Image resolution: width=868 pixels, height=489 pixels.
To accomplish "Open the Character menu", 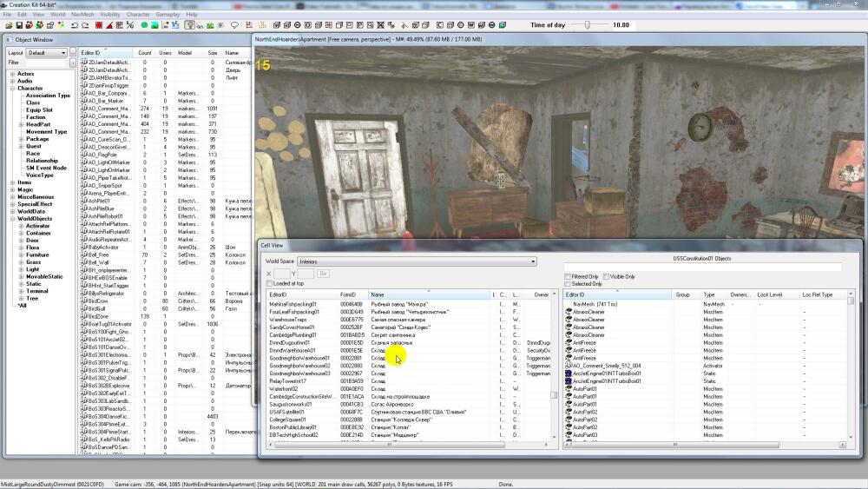I will [x=138, y=15].
